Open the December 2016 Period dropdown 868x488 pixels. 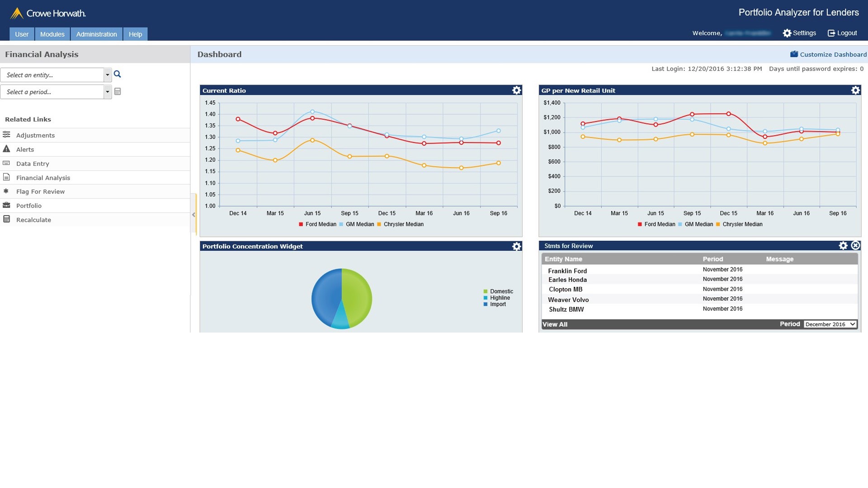pos(830,324)
